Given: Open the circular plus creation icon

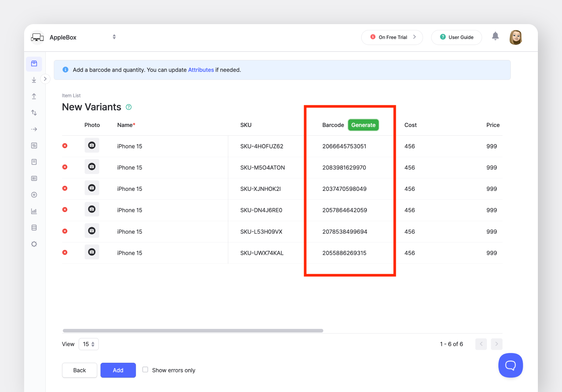Looking at the screenshot, I should [34, 194].
